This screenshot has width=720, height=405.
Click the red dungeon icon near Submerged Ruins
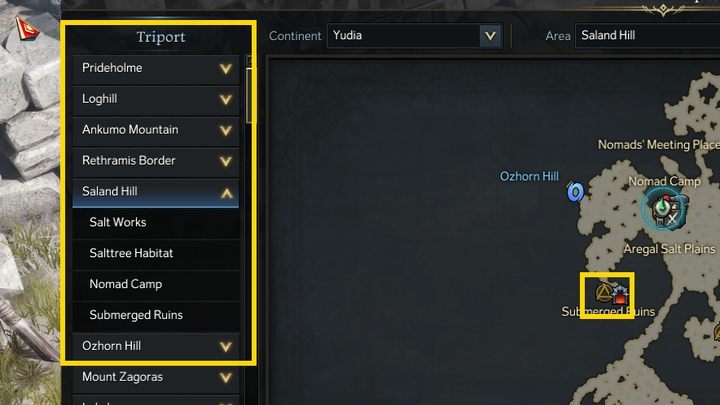(x=621, y=294)
